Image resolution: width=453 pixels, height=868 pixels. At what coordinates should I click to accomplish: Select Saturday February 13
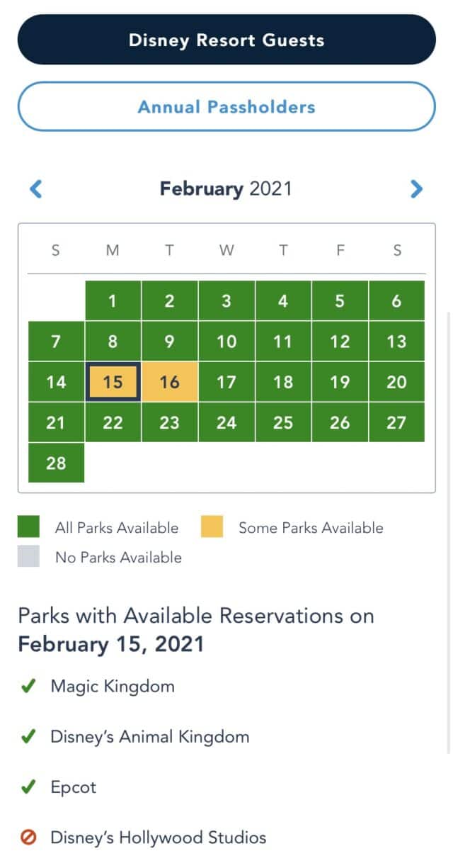click(x=397, y=342)
